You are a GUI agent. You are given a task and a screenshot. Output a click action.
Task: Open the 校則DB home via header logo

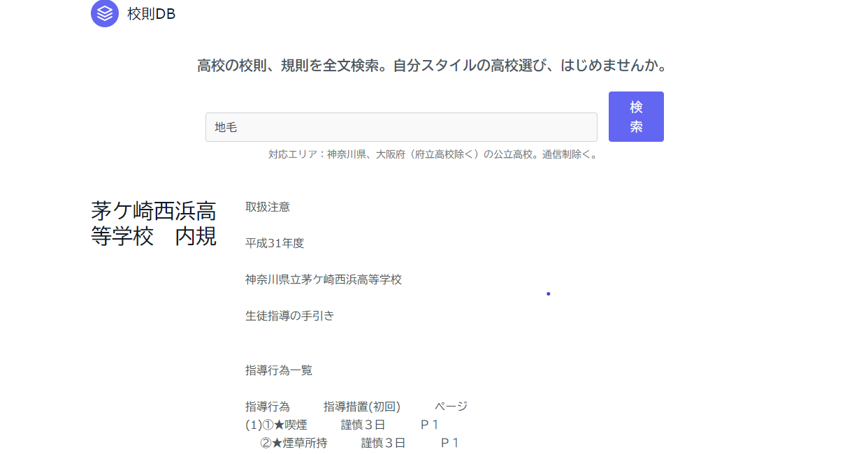(133, 13)
